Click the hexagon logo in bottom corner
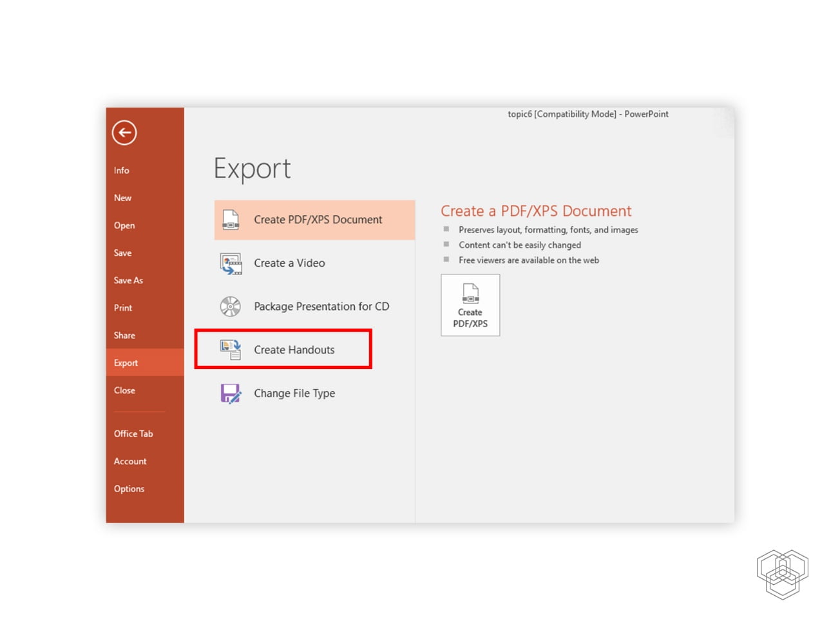This screenshot has height=630, width=840. point(782,574)
